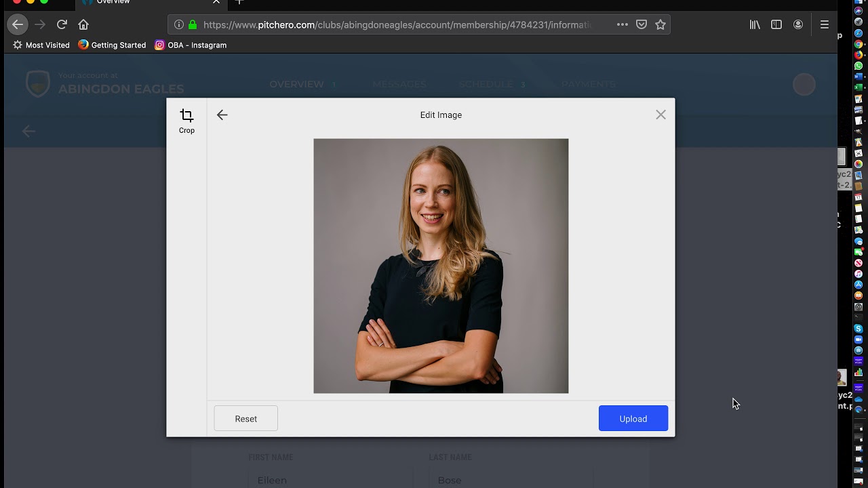Click the Last Name field containing Bose
This screenshot has width=868, height=488.
[511, 479]
